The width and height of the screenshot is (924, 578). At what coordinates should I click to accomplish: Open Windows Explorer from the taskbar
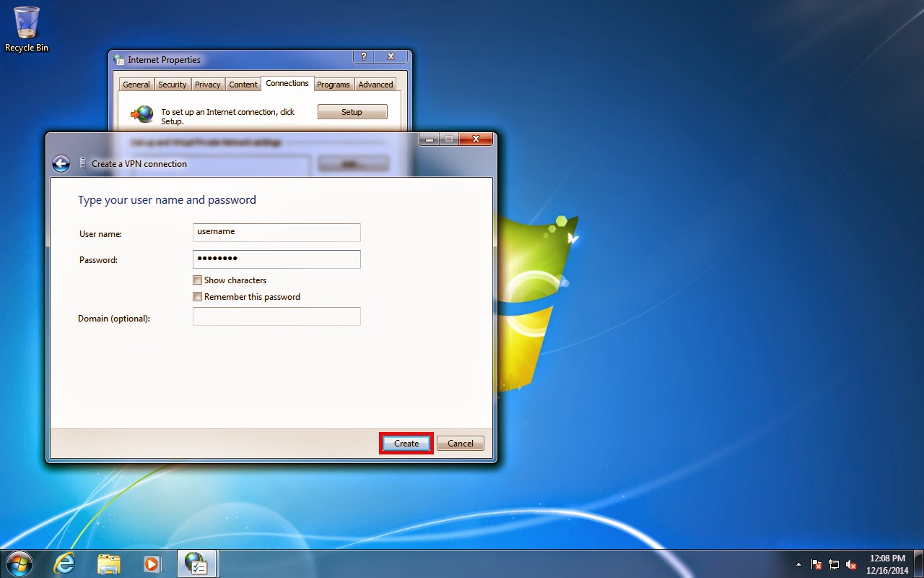tap(108, 563)
